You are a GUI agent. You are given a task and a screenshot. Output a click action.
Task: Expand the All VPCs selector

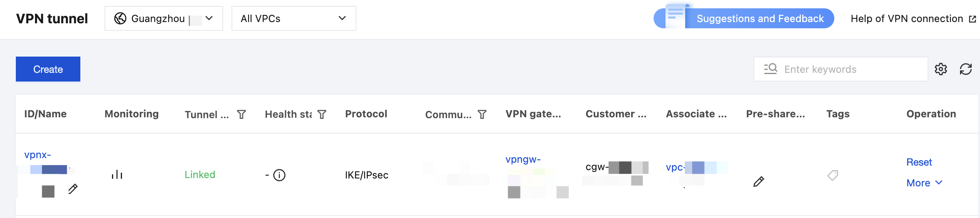coord(294,18)
